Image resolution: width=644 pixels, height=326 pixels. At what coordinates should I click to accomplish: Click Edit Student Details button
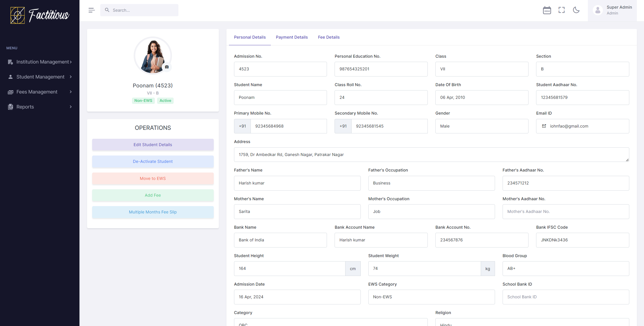click(153, 145)
